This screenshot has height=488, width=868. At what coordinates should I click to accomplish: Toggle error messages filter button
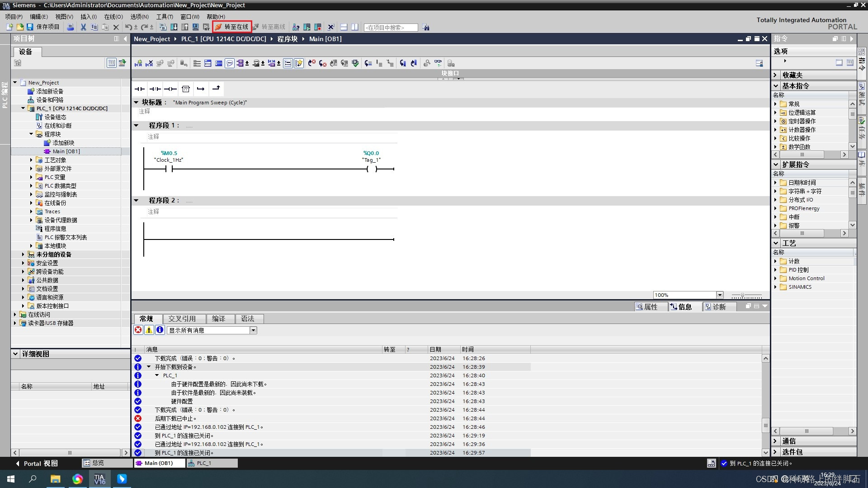[x=138, y=330]
